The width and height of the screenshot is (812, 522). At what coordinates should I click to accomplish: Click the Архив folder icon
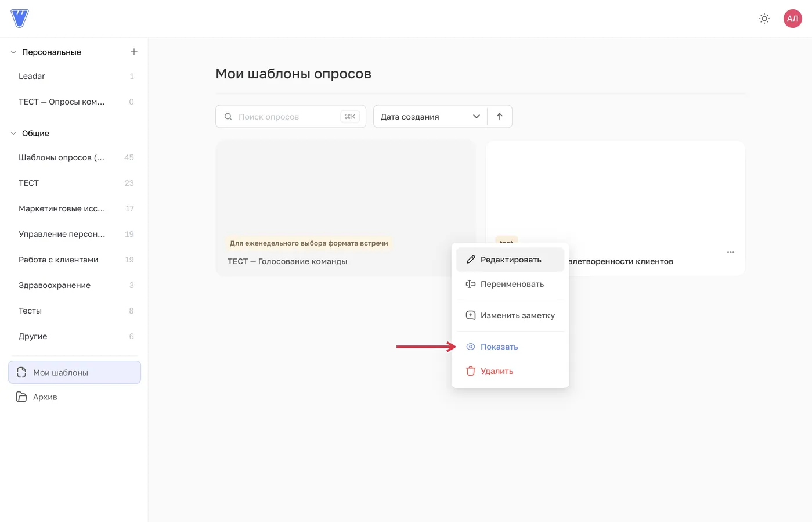click(21, 397)
